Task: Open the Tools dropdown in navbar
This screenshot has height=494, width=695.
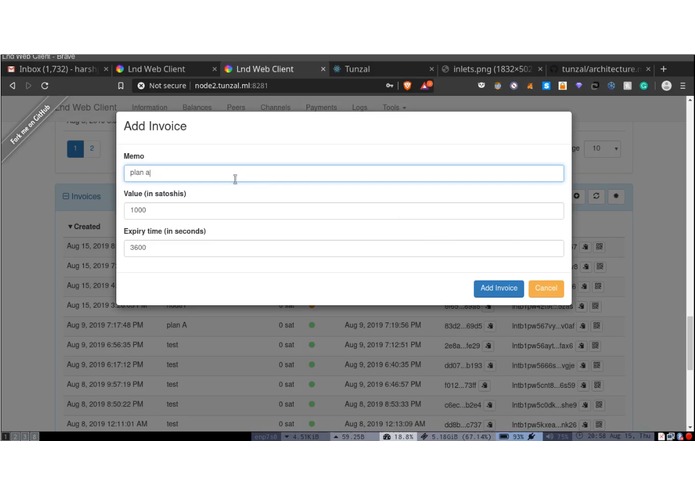Action: coord(394,108)
